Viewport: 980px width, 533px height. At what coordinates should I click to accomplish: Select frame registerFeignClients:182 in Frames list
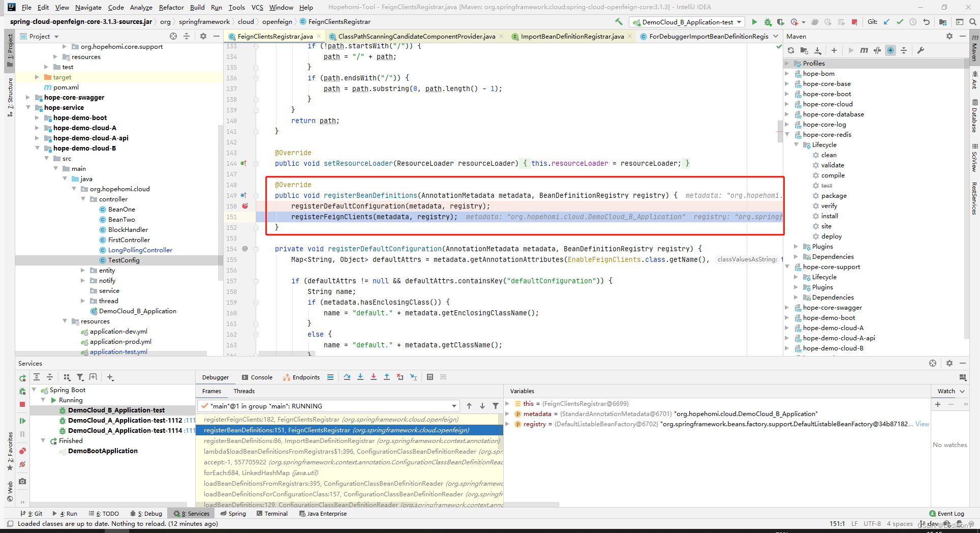coord(350,420)
